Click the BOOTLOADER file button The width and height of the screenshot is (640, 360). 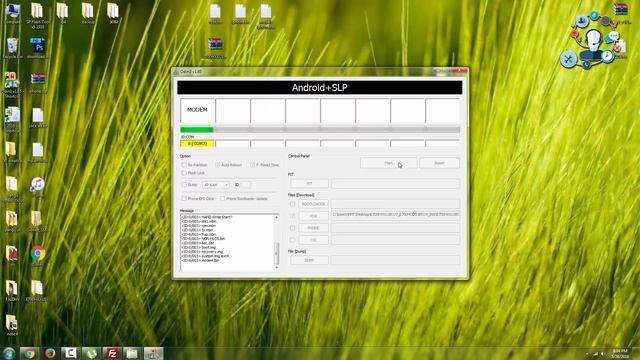[313, 204]
